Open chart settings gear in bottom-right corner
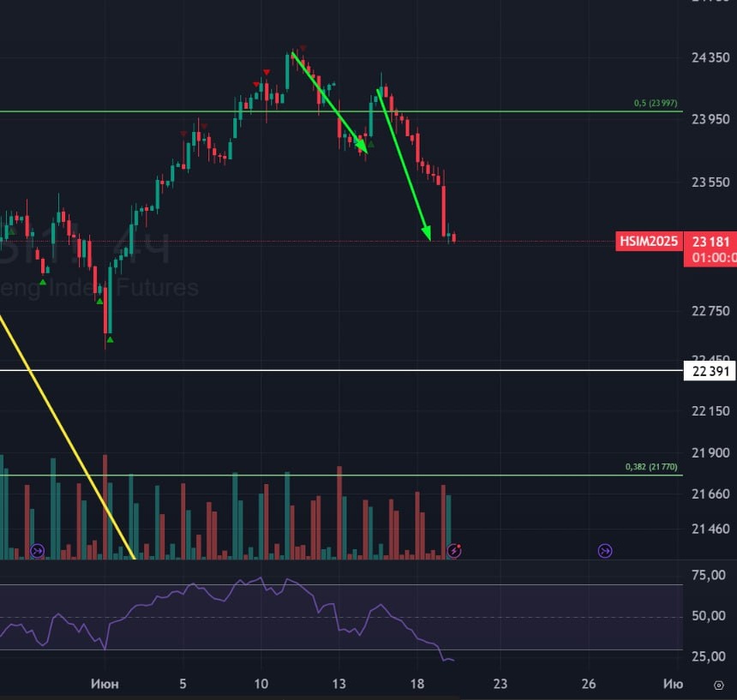 coord(719,685)
